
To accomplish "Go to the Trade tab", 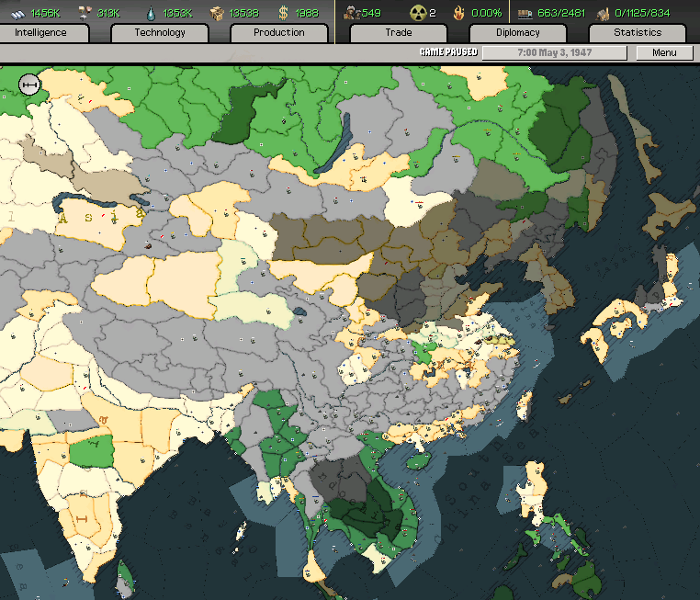I will pos(399,33).
